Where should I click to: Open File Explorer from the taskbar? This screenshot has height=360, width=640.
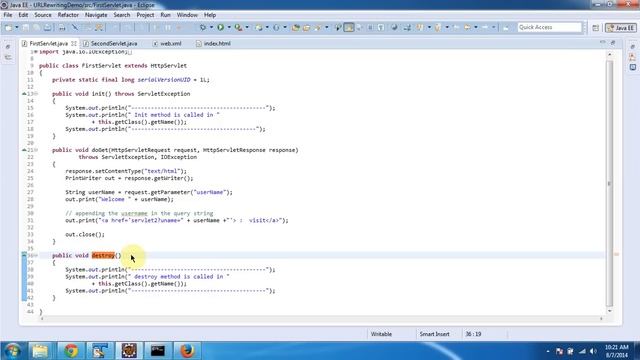click(x=40, y=351)
